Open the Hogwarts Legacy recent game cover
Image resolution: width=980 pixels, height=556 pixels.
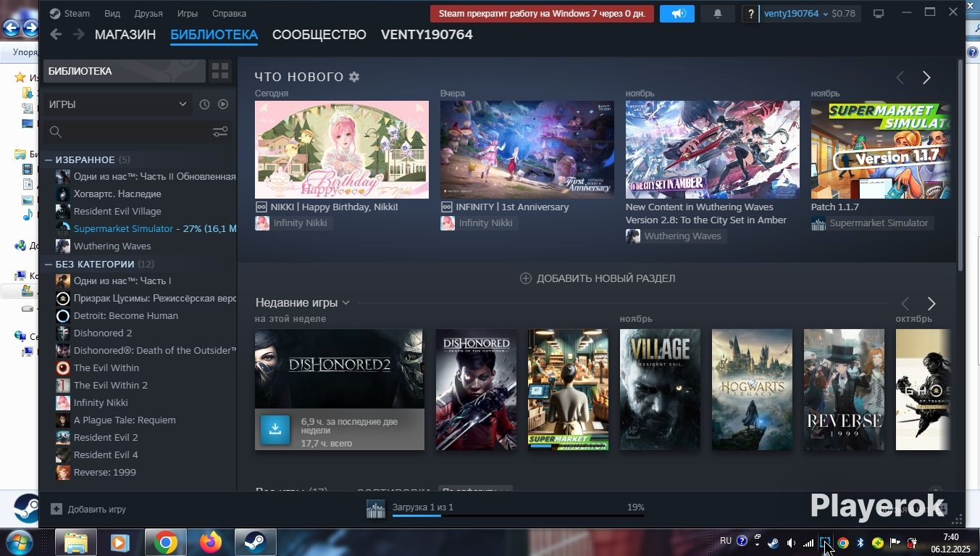click(x=752, y=390)
